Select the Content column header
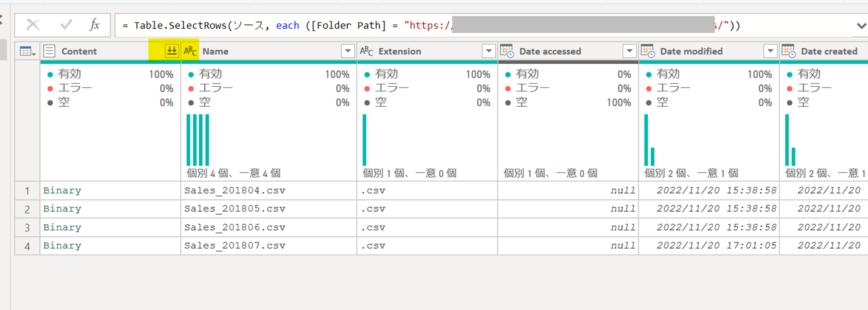Viewport: 868px width, 310px height. (111, 51)
